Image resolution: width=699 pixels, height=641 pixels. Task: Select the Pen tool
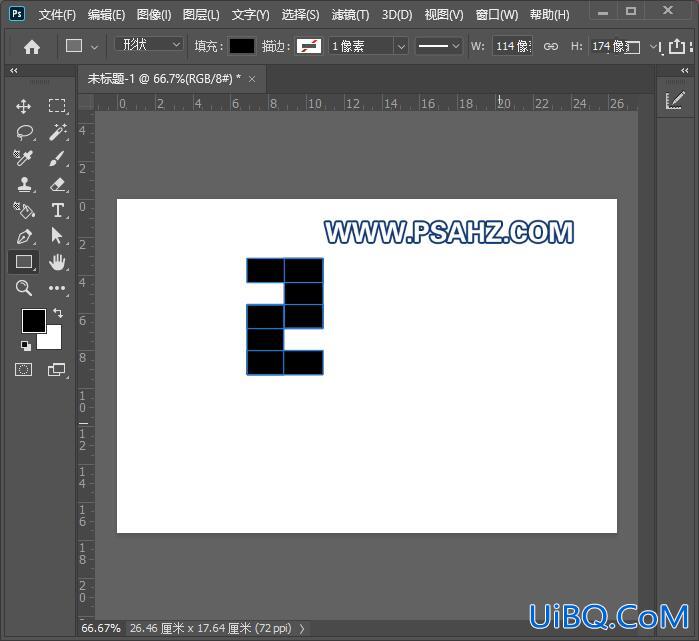tap(24, 236)
